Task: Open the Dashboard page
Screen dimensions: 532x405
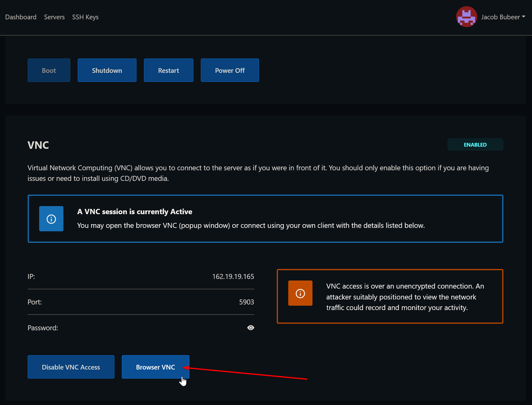Action: pyautogui.click(x=21, y=17)
